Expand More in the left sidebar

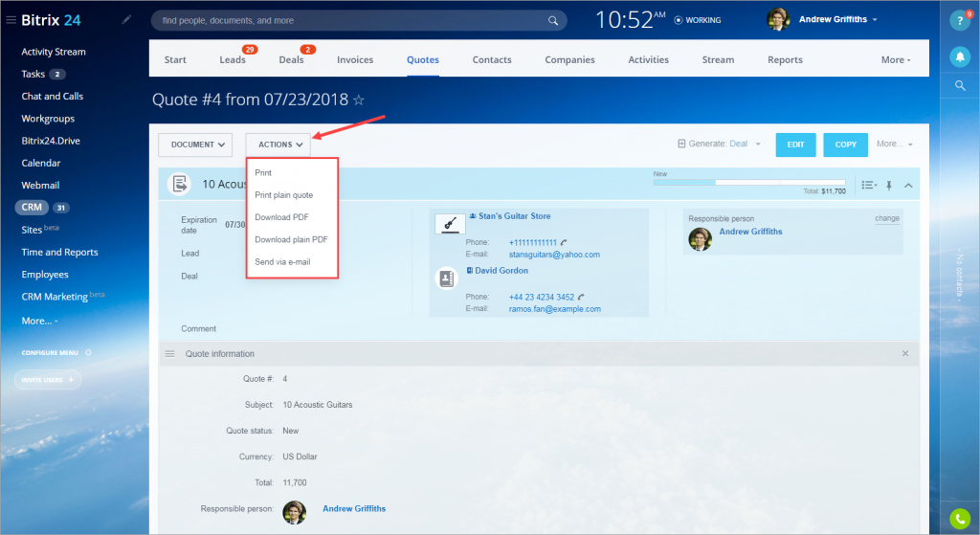tap(39, 321)
